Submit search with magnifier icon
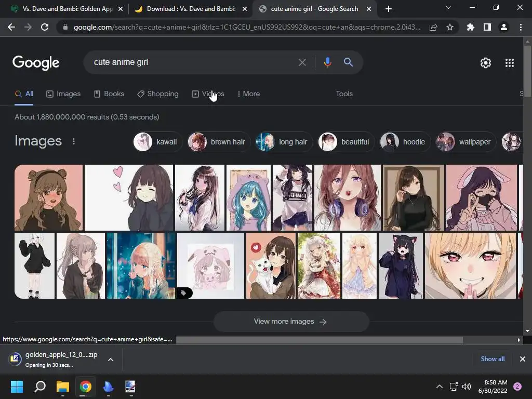The image size is (532, 399). pos(348,62)
